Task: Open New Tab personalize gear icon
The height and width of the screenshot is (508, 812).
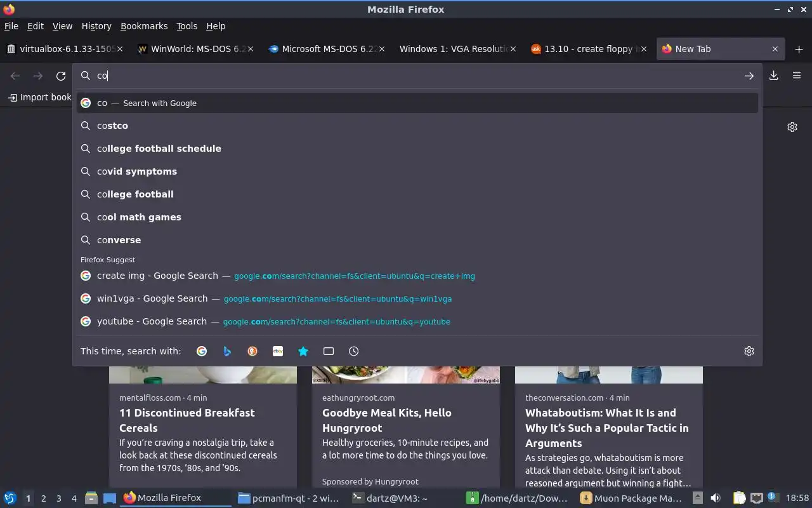Action: pos(792,127)
